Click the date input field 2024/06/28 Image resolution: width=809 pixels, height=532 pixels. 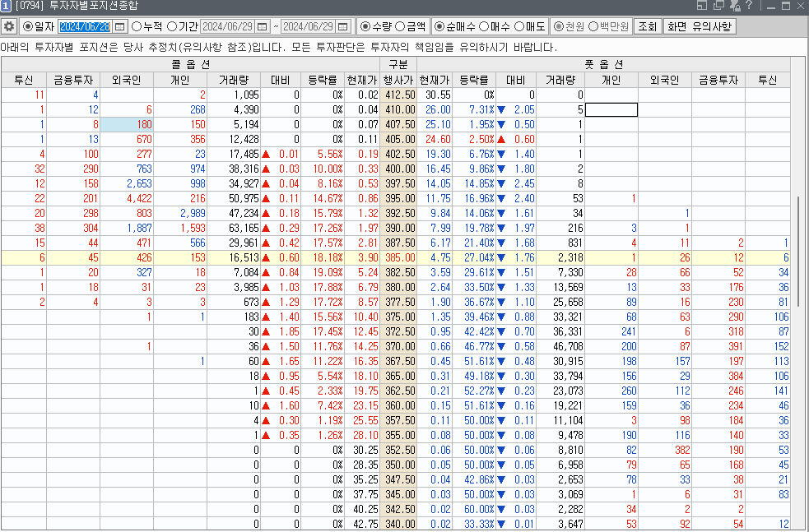coord(84,26)
